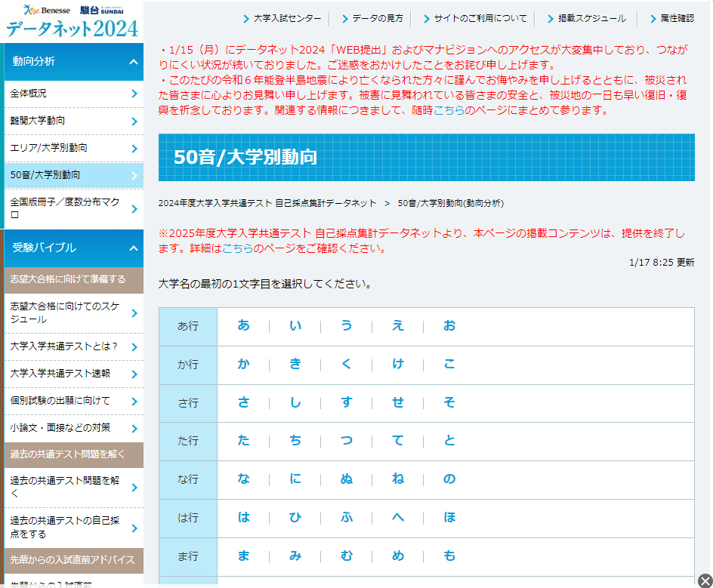Select kana せ
Image resolution: width=713 pixels, height=588 pixels.
(398, 402)
